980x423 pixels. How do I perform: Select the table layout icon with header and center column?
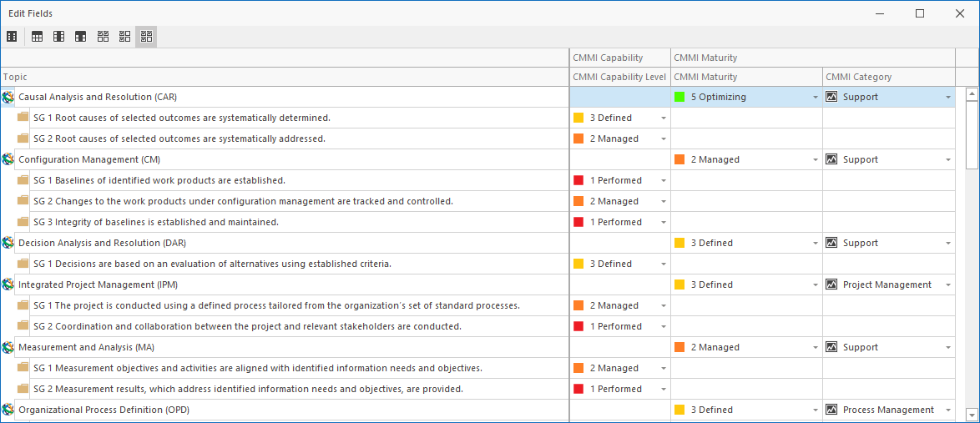click(81, 37)
